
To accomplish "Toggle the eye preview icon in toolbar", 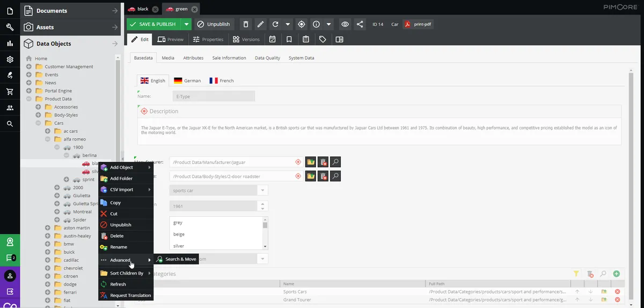I will pos(345,24).
